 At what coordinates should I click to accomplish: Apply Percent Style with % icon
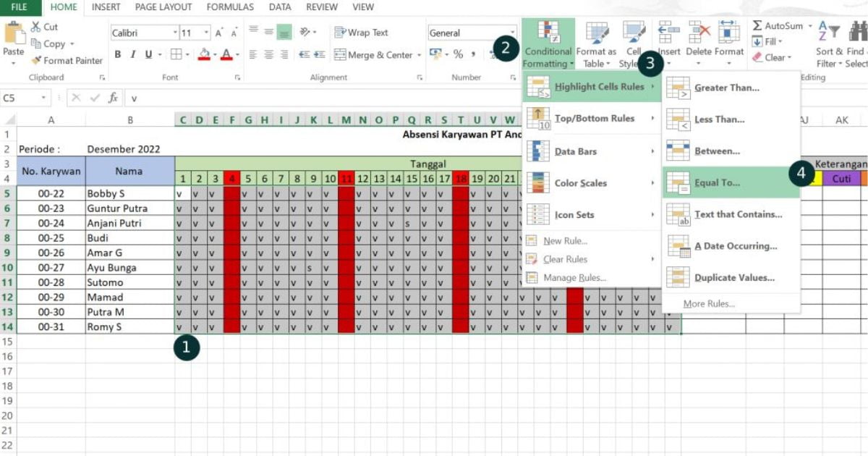point(458,54)
